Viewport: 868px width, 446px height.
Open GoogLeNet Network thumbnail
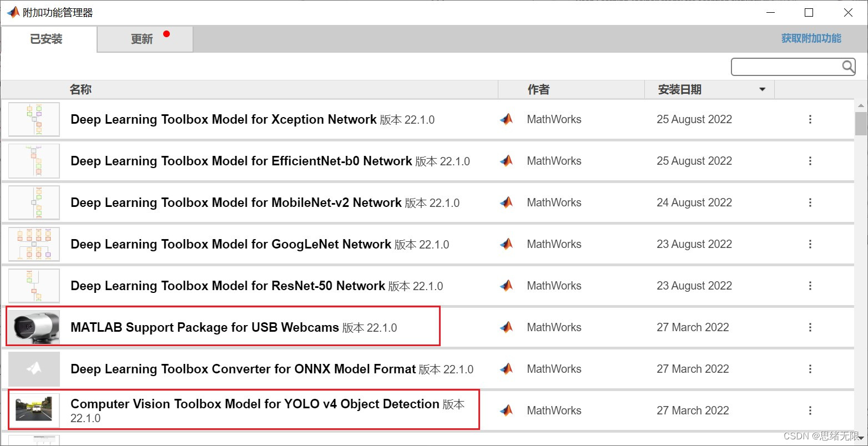pyautogui.click(x=34, y=244)
